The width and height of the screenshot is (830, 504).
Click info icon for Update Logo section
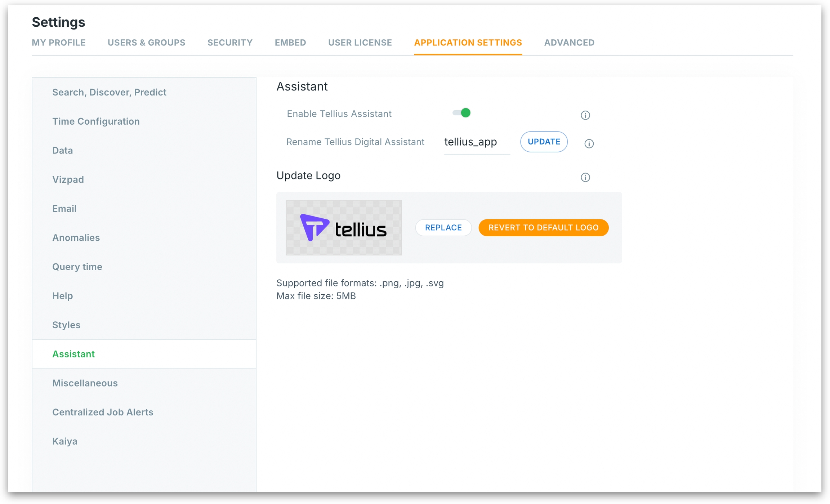(x=585, y=177)
